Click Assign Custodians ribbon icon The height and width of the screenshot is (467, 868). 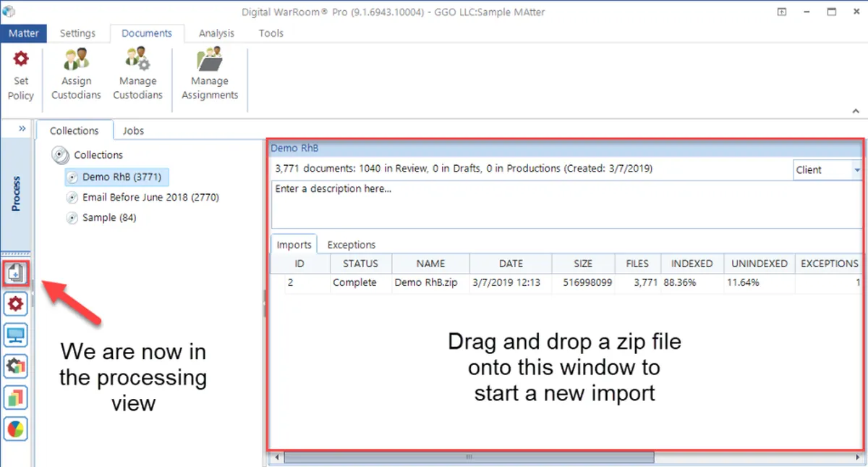pyautogui.click(x=76, y=59)
